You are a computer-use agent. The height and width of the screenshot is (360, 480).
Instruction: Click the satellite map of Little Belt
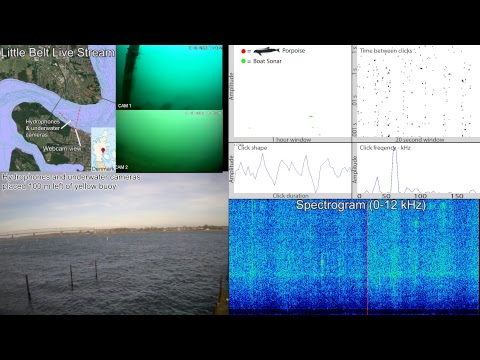[x=58, y=108]
